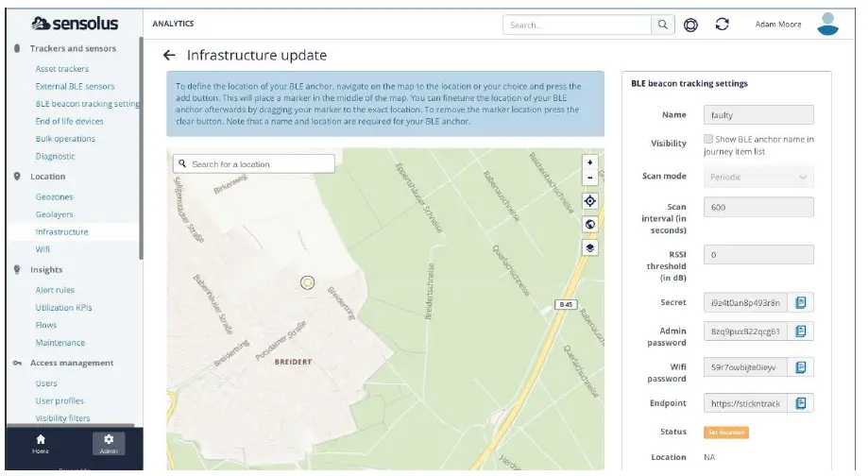Screen dimensions: 868x476
Task: Open Wifi in sidebar
Action: (43, 249)
